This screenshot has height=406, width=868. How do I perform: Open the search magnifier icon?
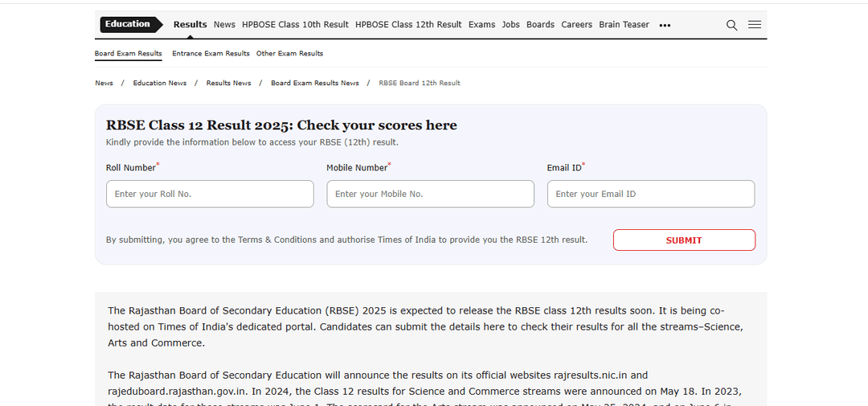click(x=731, y=25)
